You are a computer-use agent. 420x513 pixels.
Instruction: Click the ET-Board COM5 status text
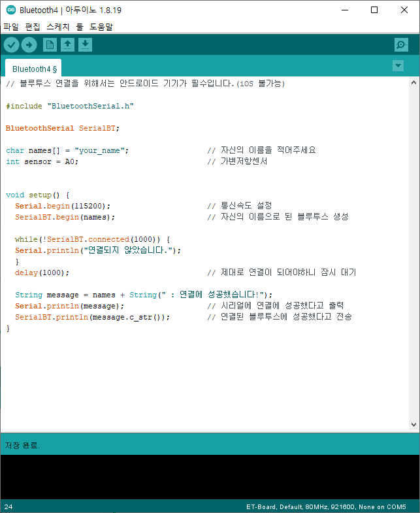point(326,506)
